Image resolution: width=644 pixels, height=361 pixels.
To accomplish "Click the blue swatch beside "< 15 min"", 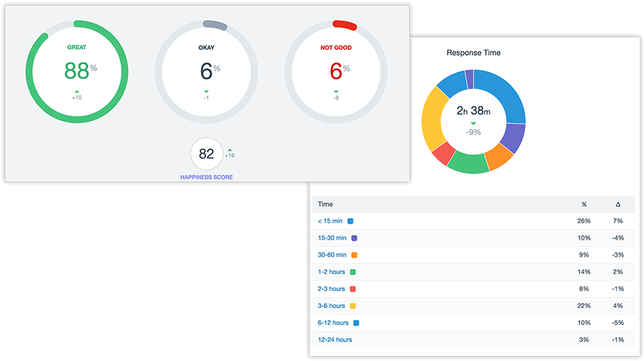I will coord(351,221).
